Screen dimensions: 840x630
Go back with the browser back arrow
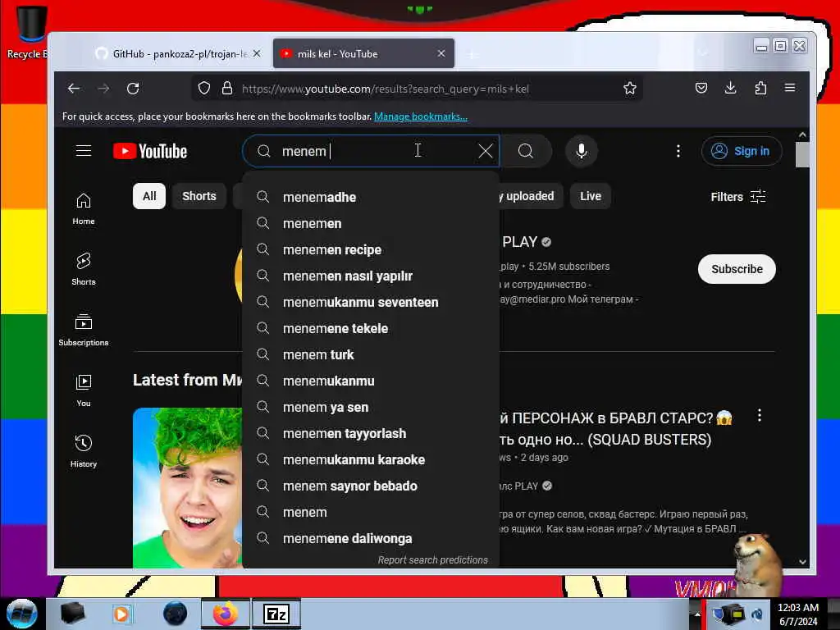74,89
